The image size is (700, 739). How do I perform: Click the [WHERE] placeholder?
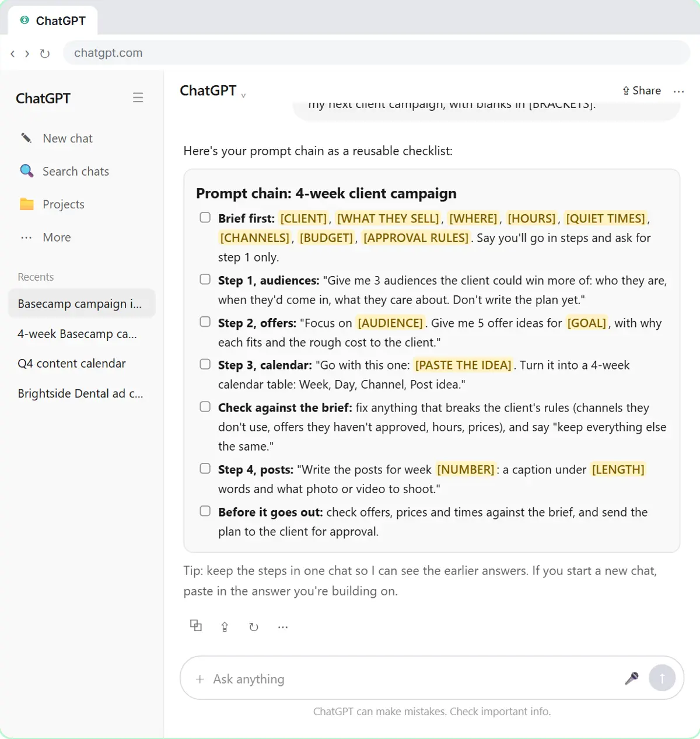(x=473, y=218)
